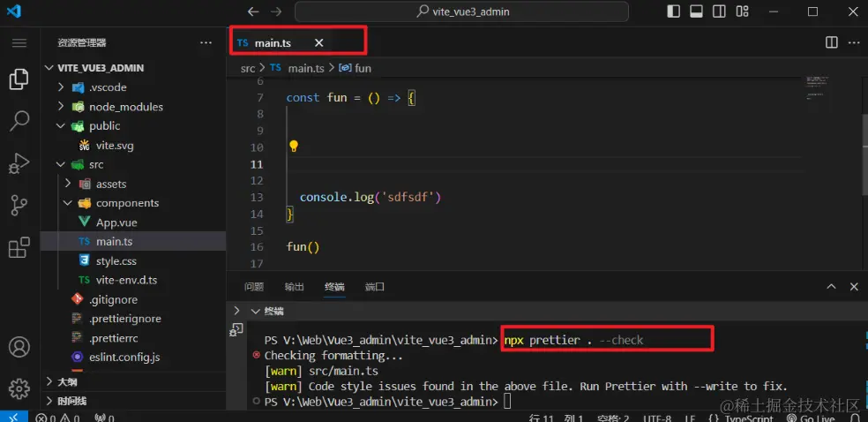
Task: Open the Accounts menu icon
Action: pos(19,347)
